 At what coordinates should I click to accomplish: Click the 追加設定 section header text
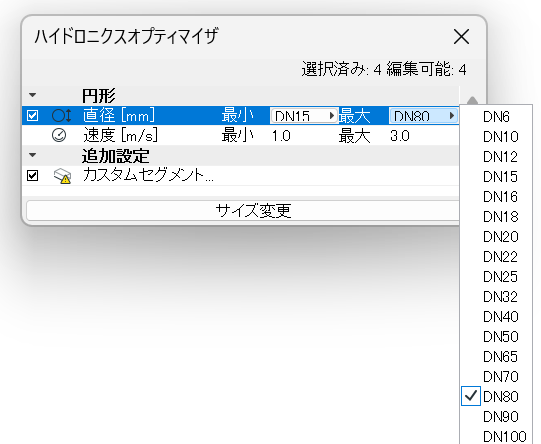pos(116,156)
